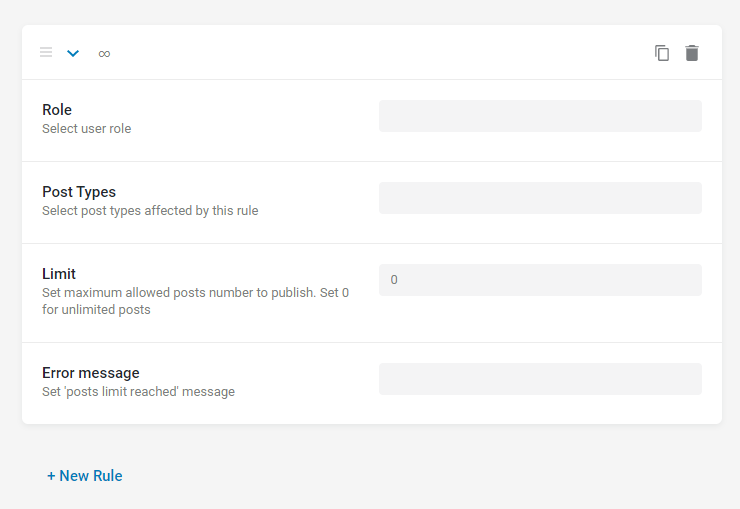Grab the rule drag handle icon
Viewport: 740px width, 509px height.
46,52
